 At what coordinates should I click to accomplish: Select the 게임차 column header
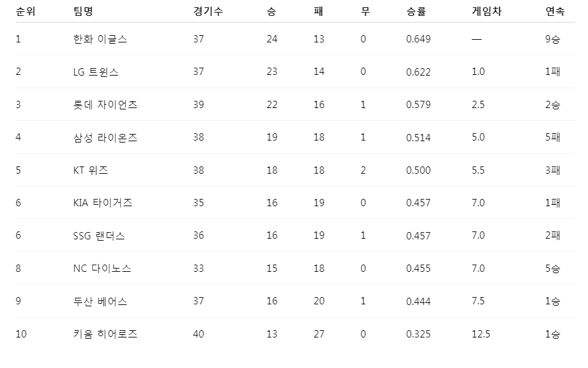[487, 11]
